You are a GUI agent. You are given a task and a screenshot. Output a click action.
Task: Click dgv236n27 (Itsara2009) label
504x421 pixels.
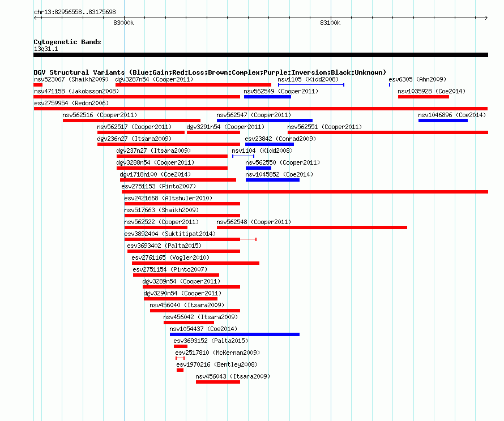(x=134, y=139)
